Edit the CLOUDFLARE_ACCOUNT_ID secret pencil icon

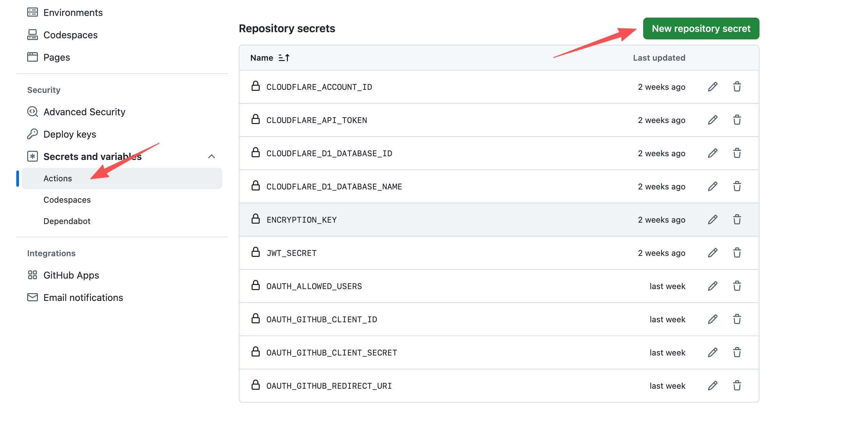712,87
